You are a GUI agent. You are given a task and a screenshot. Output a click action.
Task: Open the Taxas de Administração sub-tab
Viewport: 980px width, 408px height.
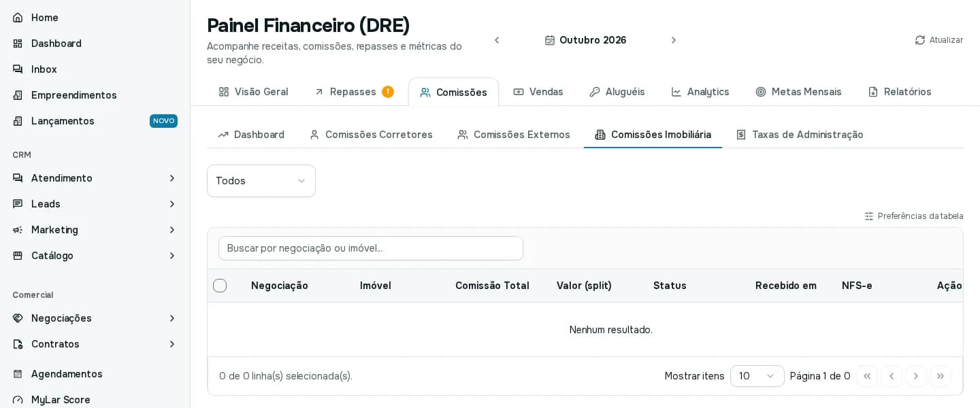(800, 135)
